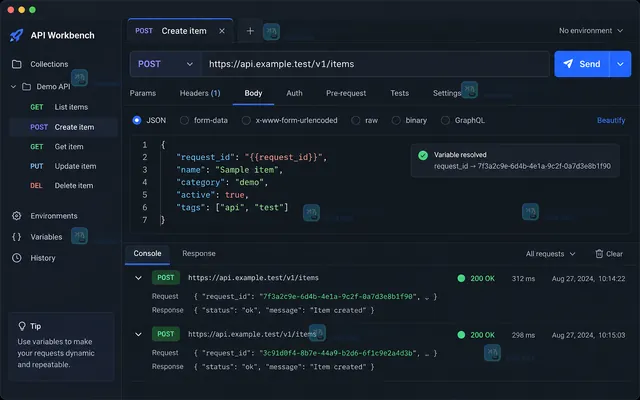The image size is (640, 400).
Task: Select form-data body type
Action: click(184, 120)
